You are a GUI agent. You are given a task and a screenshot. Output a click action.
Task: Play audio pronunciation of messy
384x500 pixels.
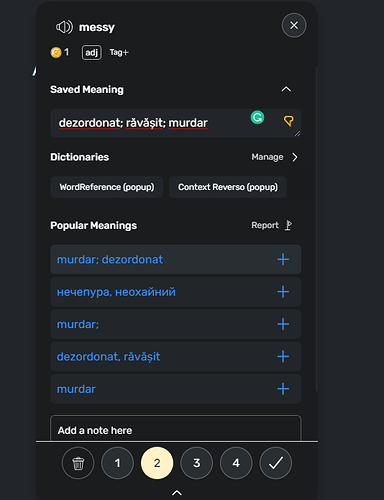64,27
